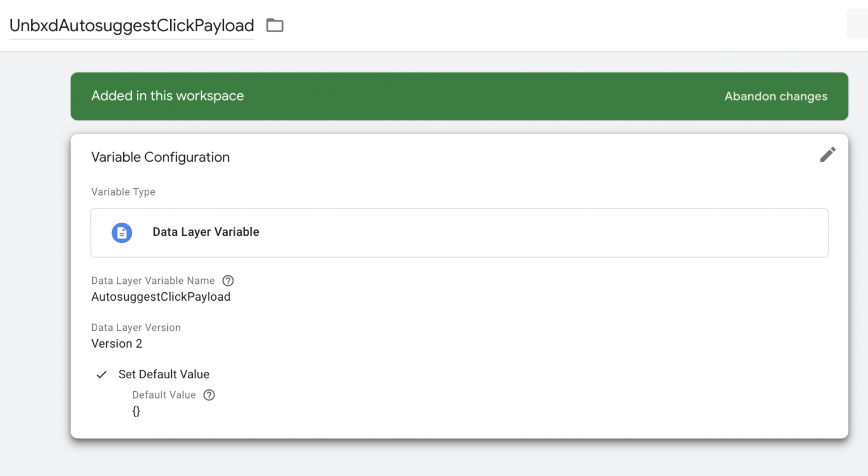Click the Variable Configuration heading

160,157
